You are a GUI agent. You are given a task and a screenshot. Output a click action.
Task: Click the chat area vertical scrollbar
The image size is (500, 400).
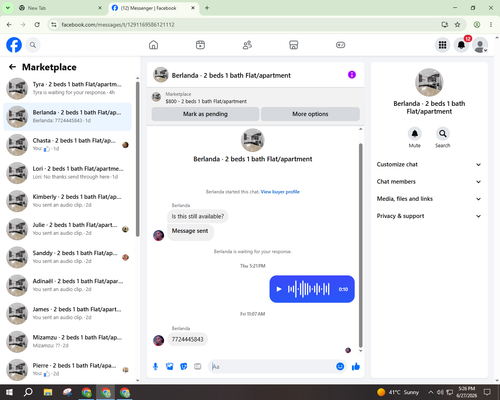pyautogui.click(x=360, y=245)
